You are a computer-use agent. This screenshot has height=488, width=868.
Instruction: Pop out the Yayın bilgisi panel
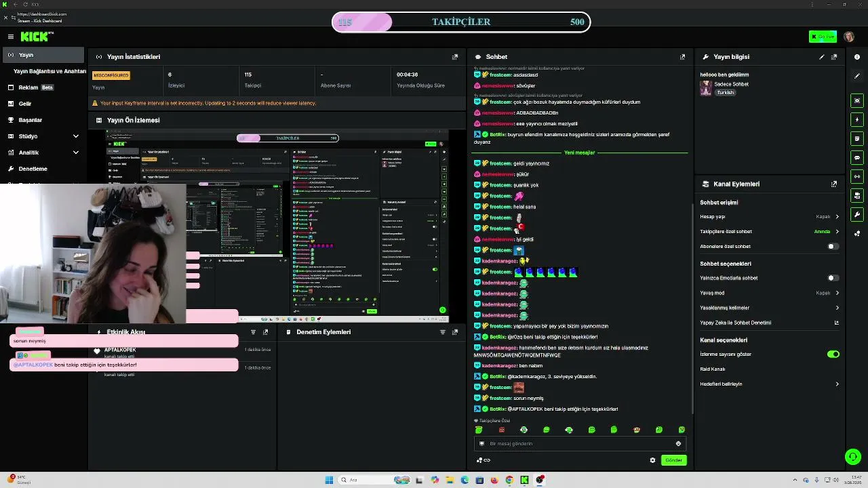click(x=834, y=57)
